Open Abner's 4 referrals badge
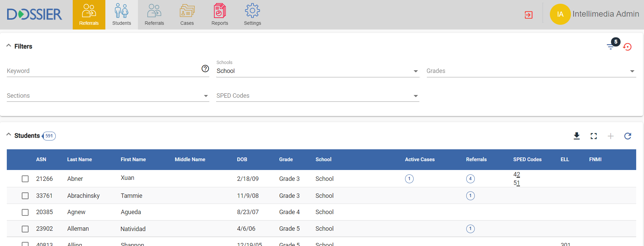The width and height of the screenshot is (644, 246). pyautogui.click(x=470, y=179)
